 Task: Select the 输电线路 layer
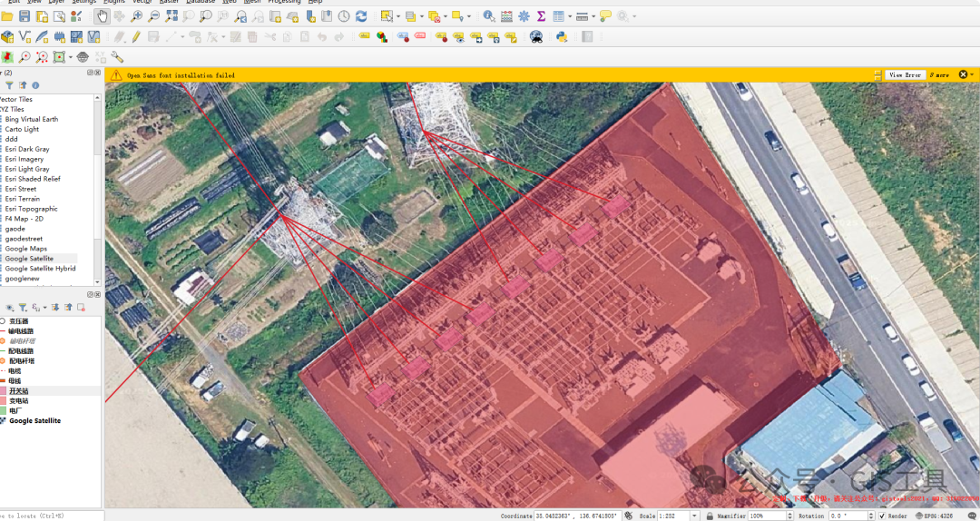(21, 331)
